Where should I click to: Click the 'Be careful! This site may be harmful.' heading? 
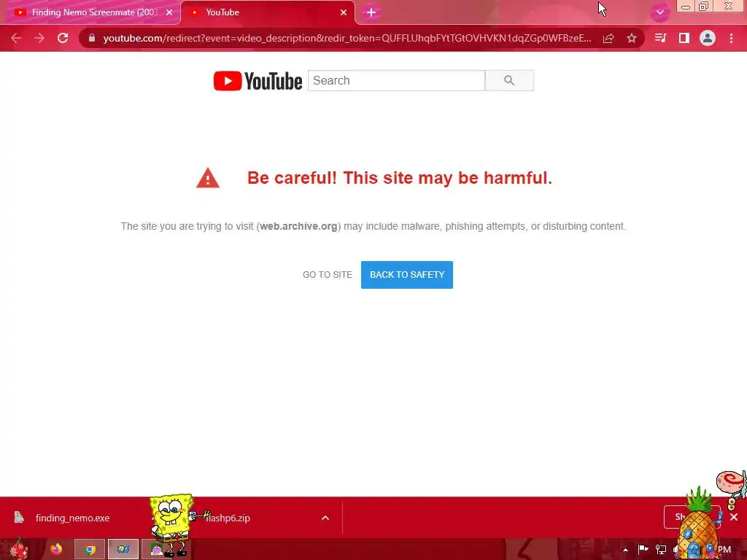pyautogui.click(x=399, y=178)
